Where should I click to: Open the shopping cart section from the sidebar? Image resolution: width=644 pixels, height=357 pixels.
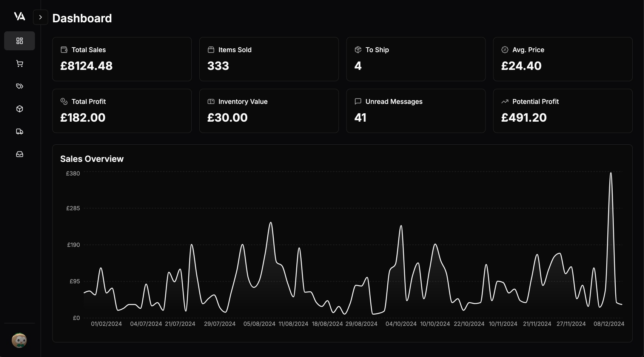pyautogui.click(x=19, y=63)
